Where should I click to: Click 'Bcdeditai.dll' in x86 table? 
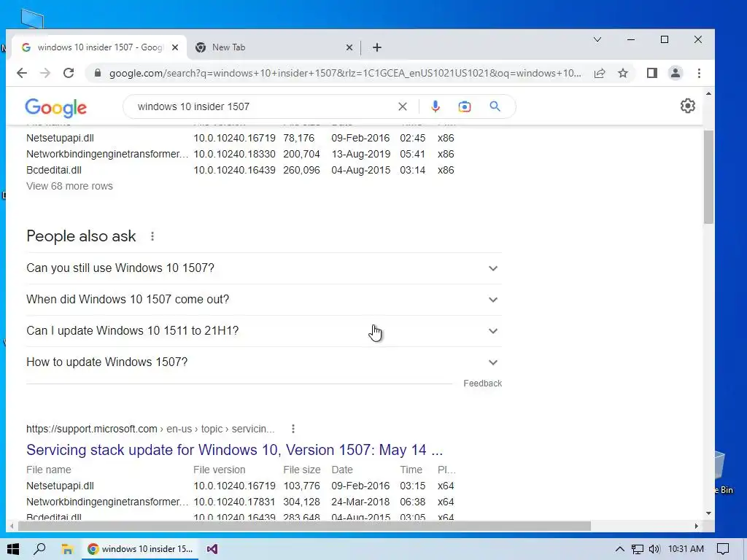54,170
